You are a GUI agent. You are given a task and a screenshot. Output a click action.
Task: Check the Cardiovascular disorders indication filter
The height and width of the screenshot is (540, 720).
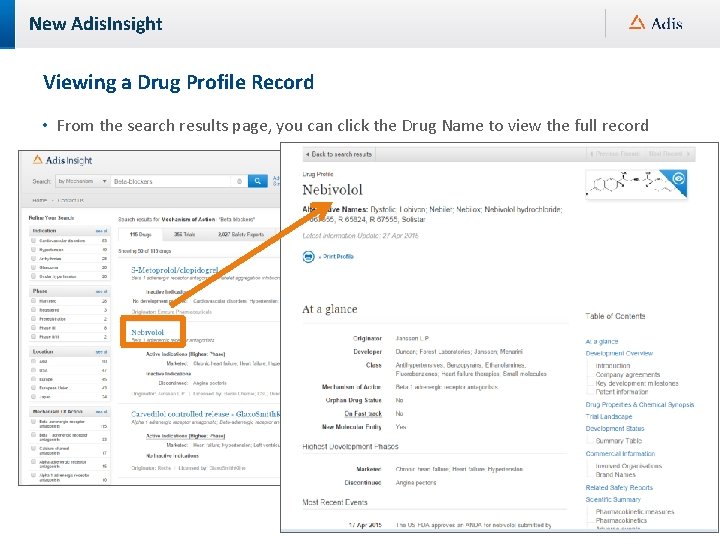[33, 240]
